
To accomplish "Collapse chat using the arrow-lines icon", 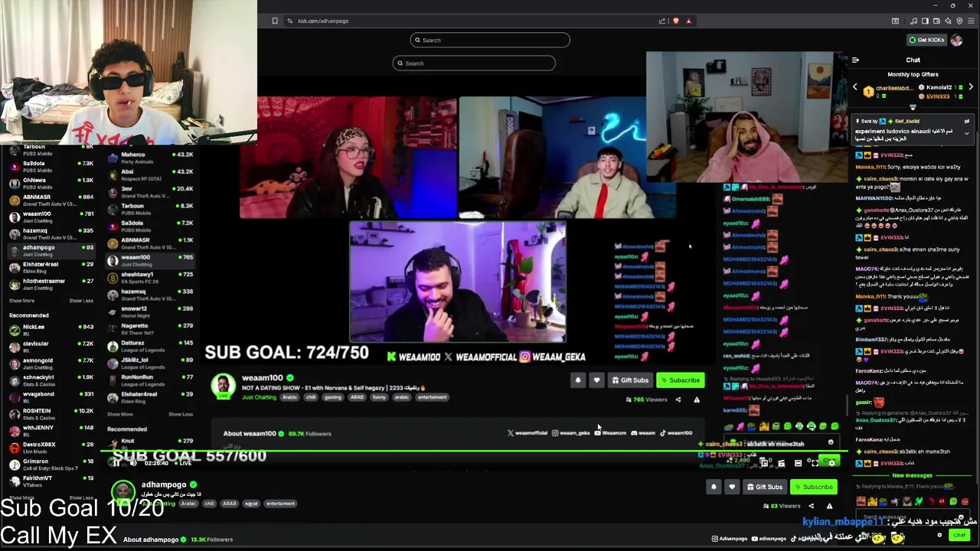I will (x=855, y=60).
